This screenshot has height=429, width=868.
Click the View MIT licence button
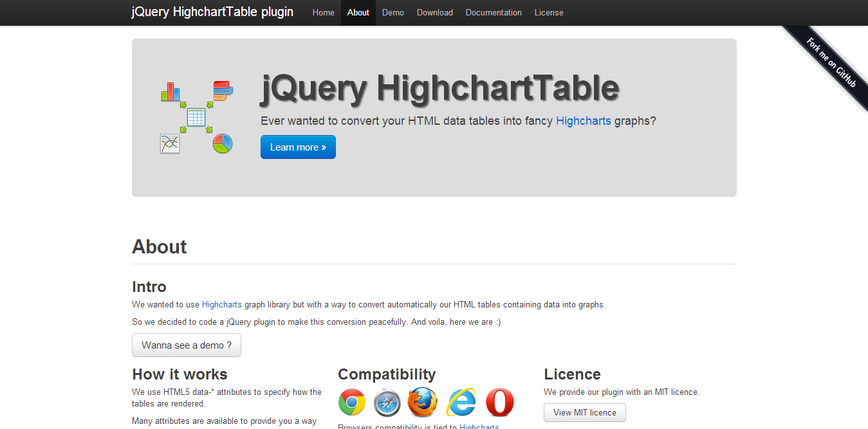coord(585,412)
